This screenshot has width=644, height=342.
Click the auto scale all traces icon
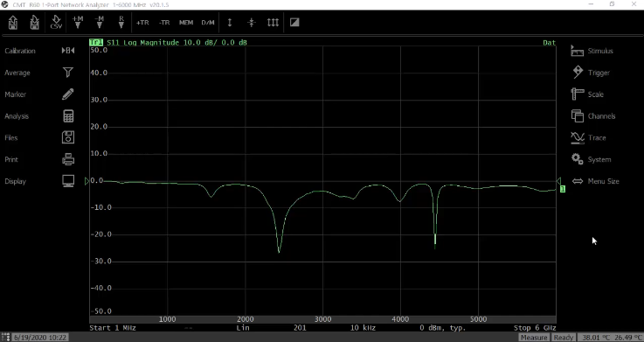[x=273, y=23]
